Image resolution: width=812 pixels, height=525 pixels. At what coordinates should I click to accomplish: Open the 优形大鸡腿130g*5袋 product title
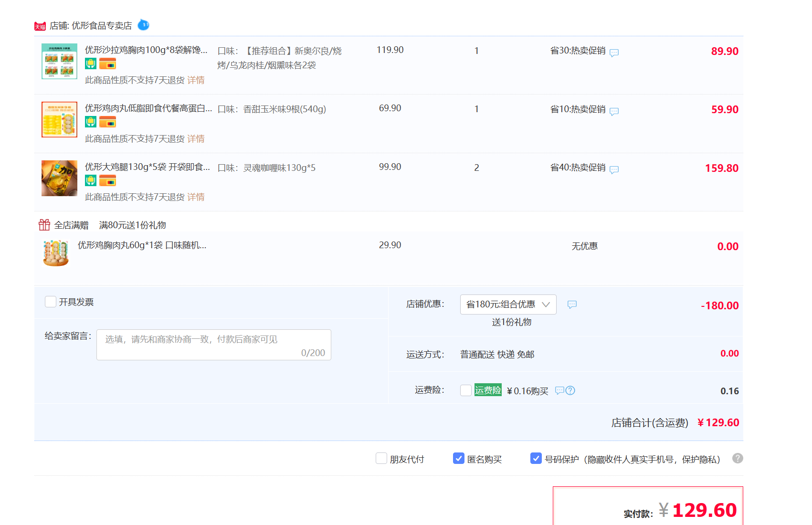click(x=148, y=167)
